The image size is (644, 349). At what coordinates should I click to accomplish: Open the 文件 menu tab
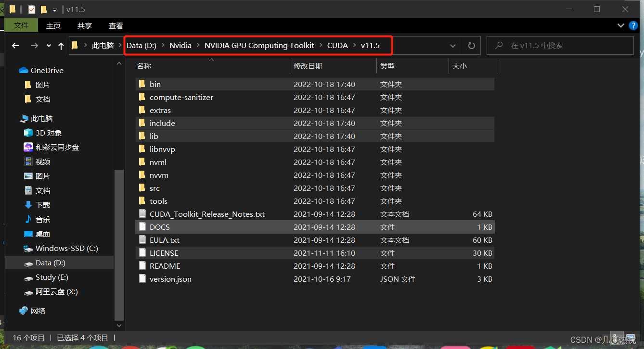pyautogui.click(x=21, y=25)
